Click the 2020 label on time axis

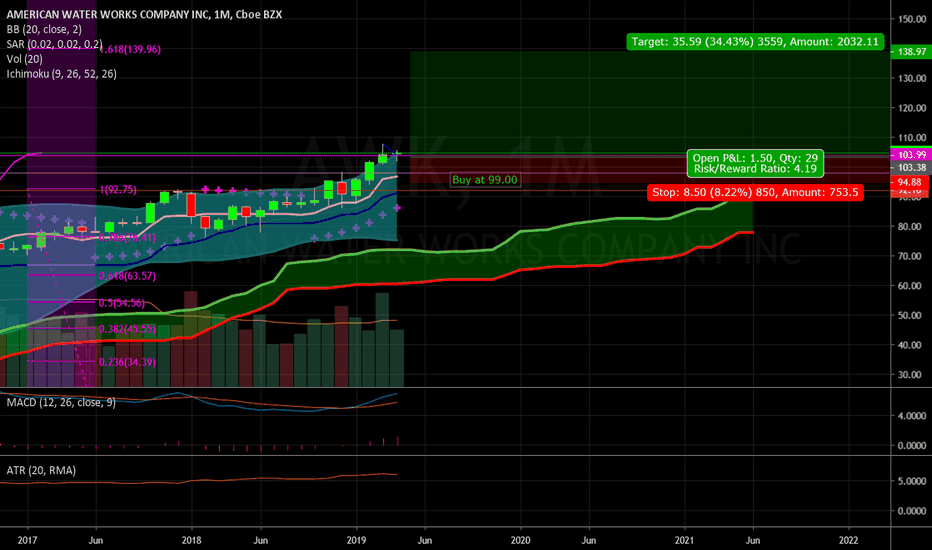[521, 540]
